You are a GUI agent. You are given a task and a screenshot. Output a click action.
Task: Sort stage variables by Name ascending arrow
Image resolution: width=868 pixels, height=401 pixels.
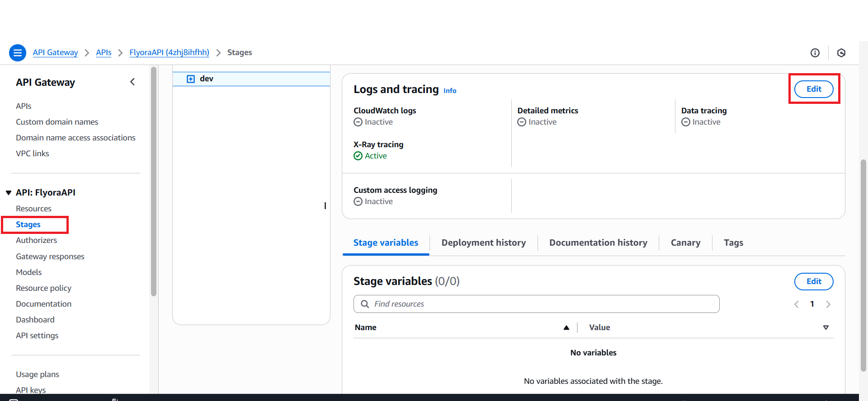click(566, 328)
